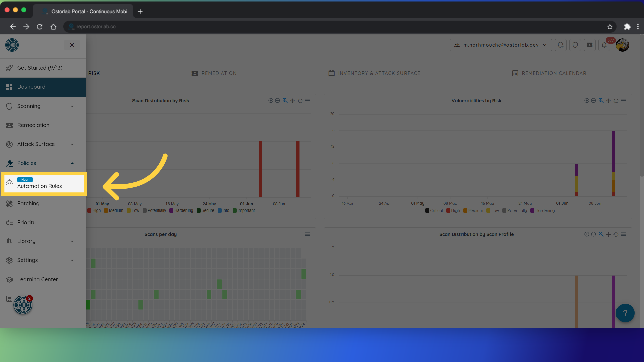Click the notifications bell icon

pyautogui.click(x=604, y=45)
